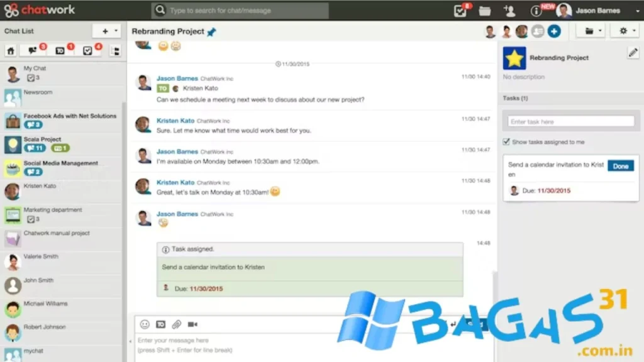644x362 pixels.
Task: Add a member with blue plus button
Action: tap(553, 31)
